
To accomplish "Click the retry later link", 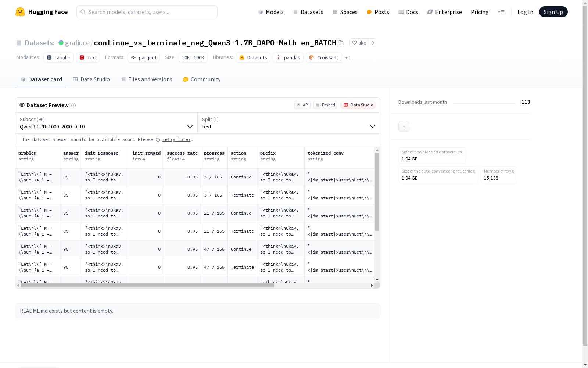I will tap(176, 140).
